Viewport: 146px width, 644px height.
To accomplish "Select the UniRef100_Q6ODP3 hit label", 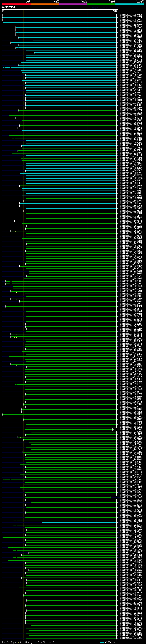I will tap(131, 50).
